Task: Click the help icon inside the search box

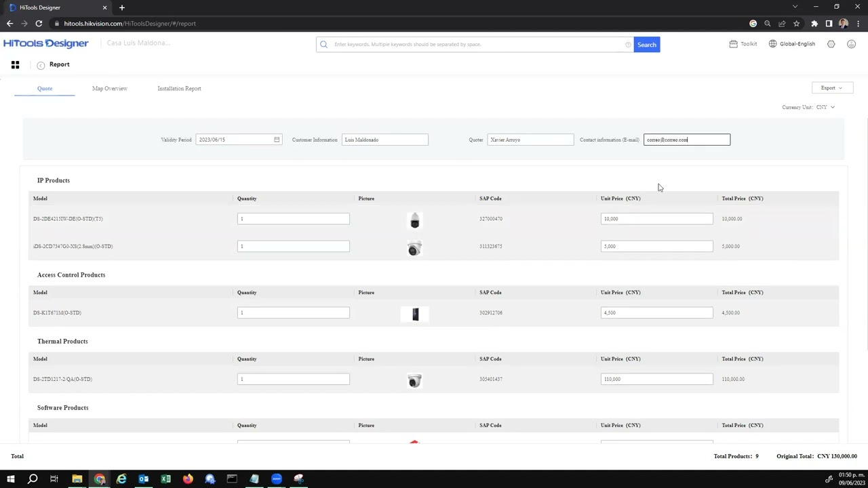Action: click(x=628, y=45)
